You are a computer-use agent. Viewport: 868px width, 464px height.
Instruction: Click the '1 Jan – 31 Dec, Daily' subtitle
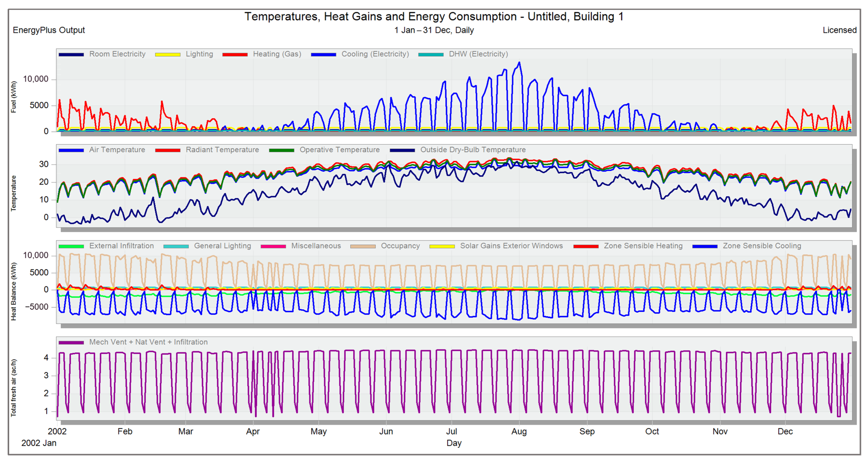[434, 30]
